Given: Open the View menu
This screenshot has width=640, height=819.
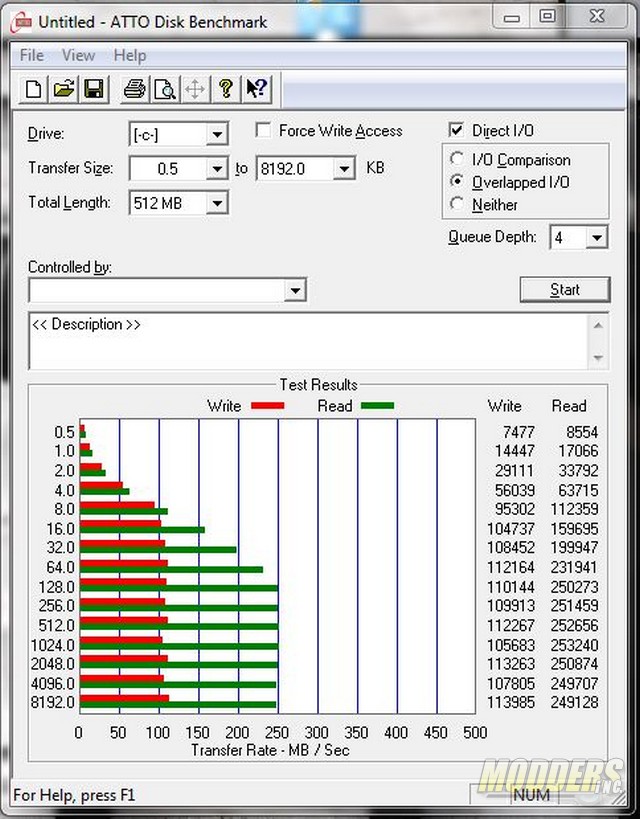Looking at the screenshot, I should tap(78, 55).
